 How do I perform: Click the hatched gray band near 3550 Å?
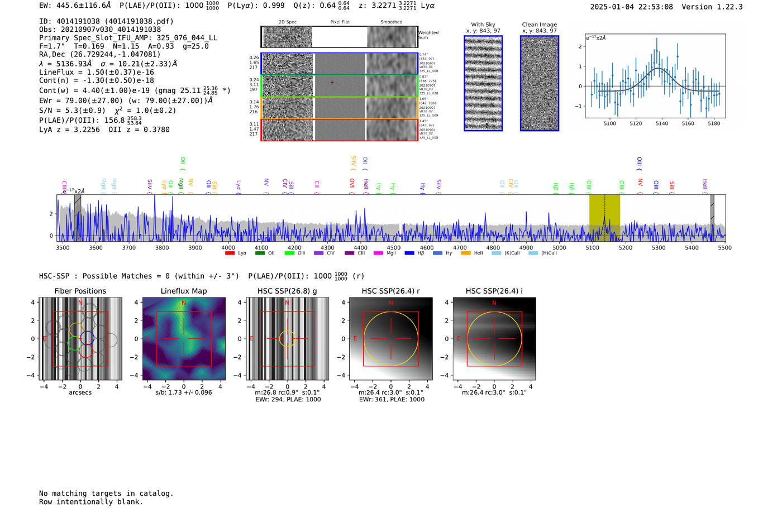coord(78,218)
